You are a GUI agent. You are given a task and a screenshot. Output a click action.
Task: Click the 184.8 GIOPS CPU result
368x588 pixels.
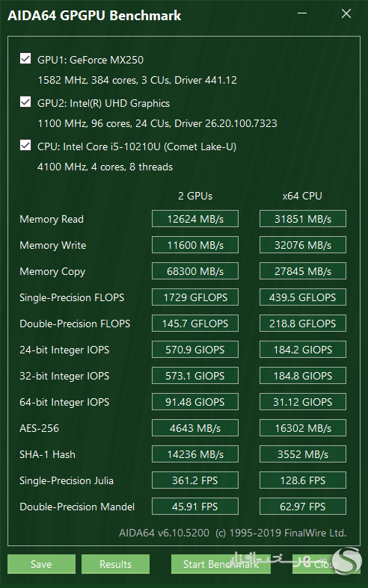pos(303,376)
